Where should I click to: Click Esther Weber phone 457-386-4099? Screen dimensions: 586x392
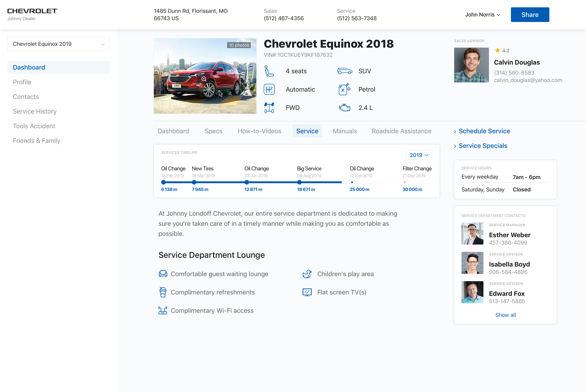pyautogui.click(x=508, y=242)
